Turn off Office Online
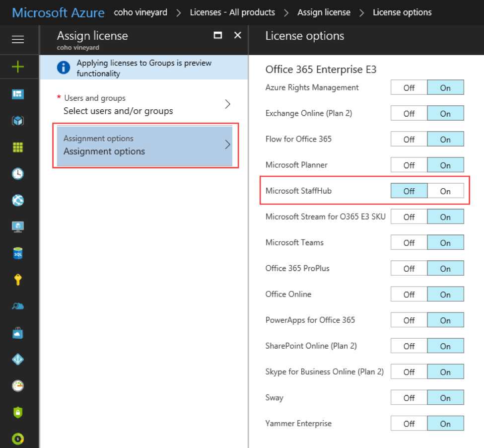The height and width of the screenshot is (448, 484). click(x=409, y=294)
